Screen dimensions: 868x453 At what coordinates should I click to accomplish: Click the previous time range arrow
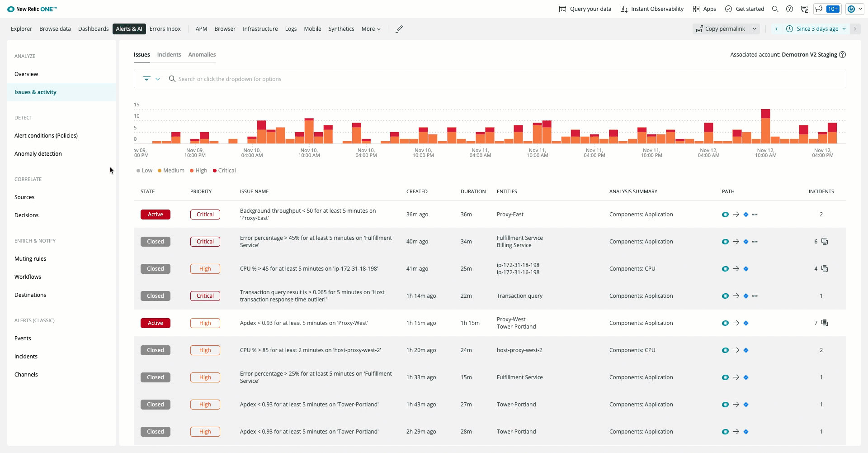(x=776, y=29)
